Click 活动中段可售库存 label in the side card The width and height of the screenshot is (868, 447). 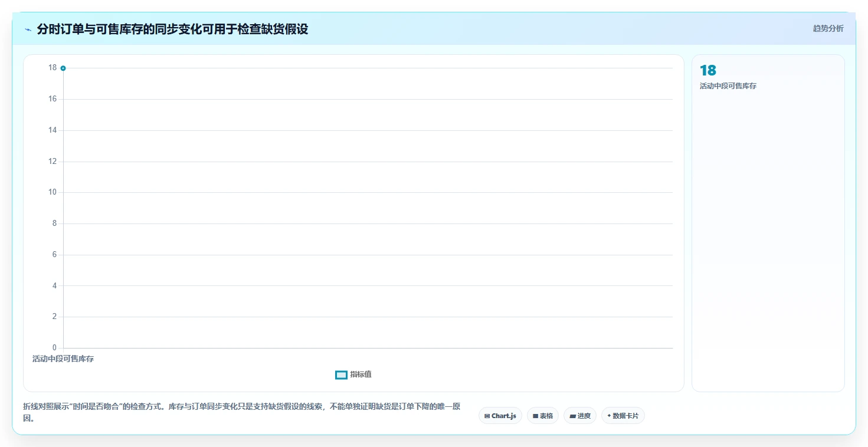click(728, 86)
